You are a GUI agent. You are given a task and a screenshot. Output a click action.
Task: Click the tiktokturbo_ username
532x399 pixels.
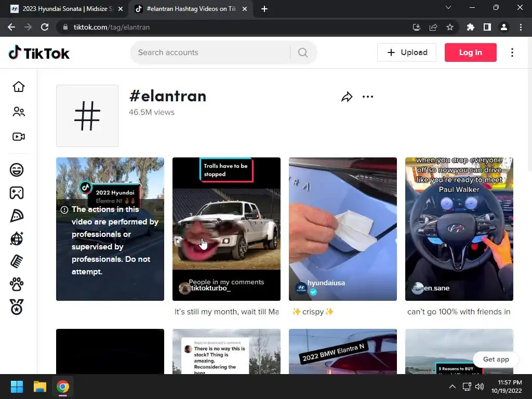click(211, 288)
